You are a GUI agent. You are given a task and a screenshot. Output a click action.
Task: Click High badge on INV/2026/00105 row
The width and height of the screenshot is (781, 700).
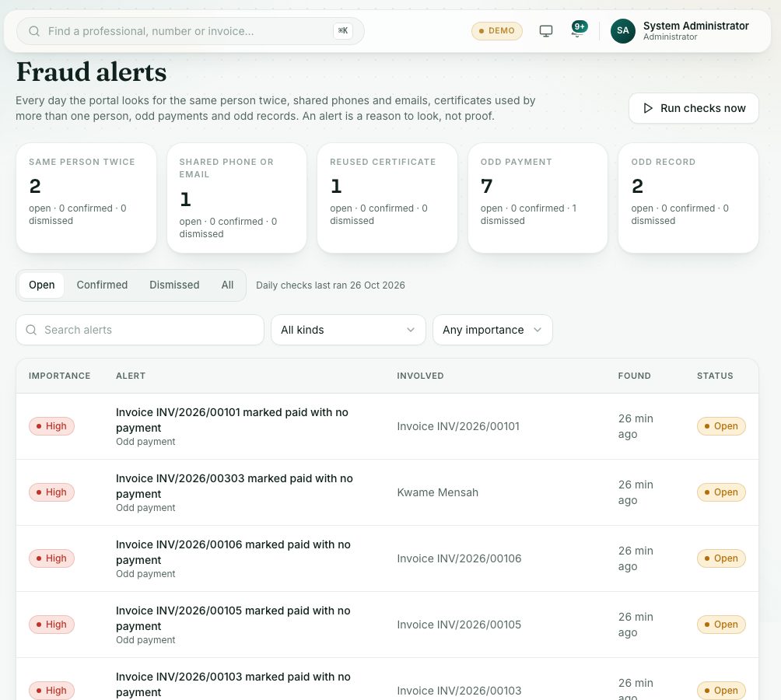pos(51,625)
